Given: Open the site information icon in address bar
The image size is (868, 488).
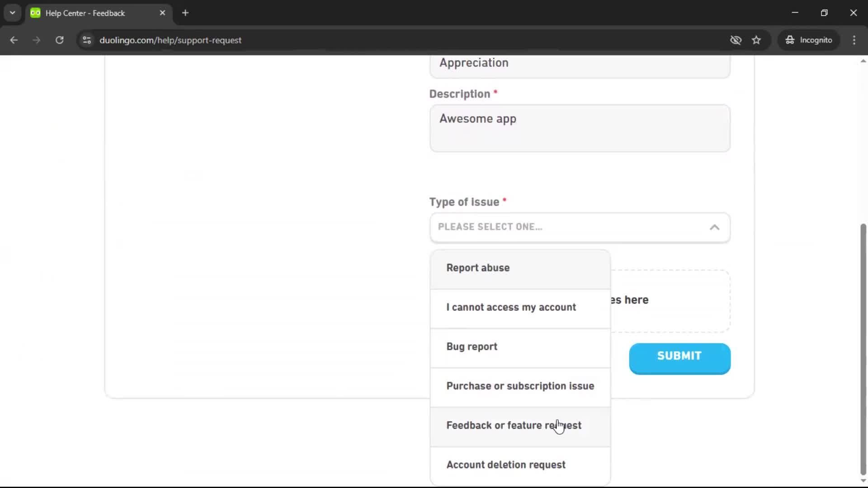Looking at the screenshot, I should [x=86, y=40].
